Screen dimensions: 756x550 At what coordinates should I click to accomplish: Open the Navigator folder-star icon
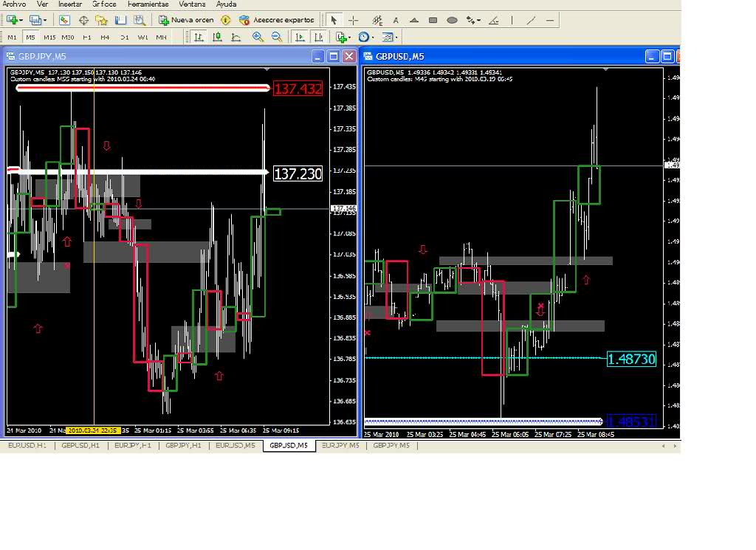pyautogui.click(x=101, y=20)
